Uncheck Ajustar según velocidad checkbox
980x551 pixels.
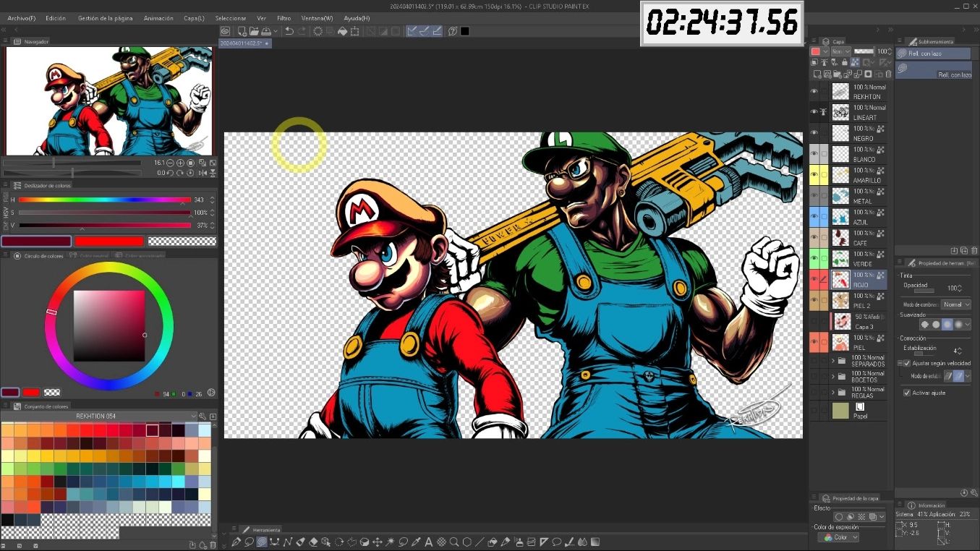pos(906,363)
